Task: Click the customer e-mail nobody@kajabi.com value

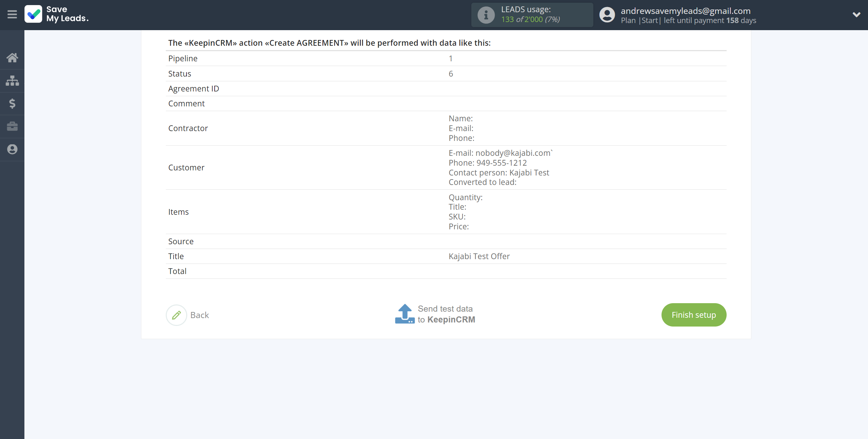Action: click(x=514, y=153)
